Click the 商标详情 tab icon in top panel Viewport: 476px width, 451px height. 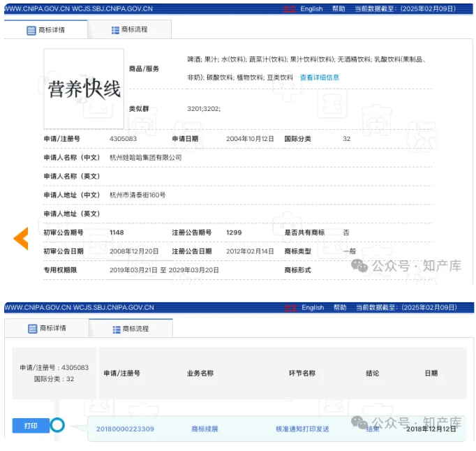pyautogui.click(x=31, y=31)
